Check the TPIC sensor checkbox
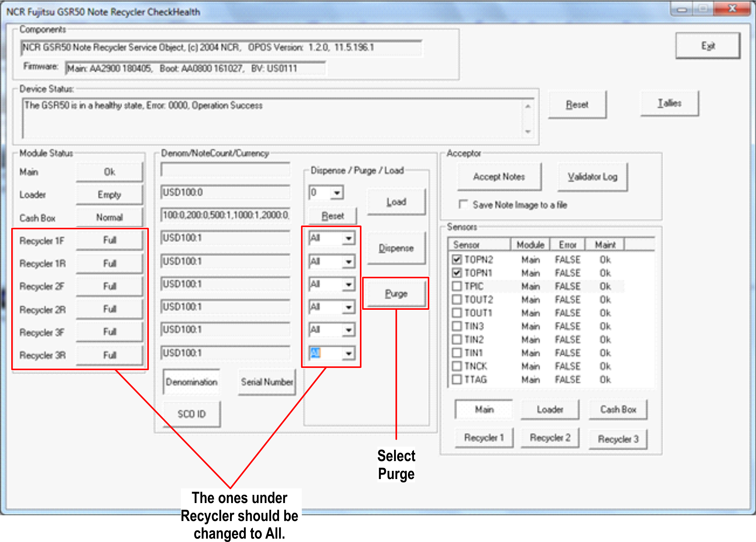Screen dimensions: 756x542 [456, 286]
